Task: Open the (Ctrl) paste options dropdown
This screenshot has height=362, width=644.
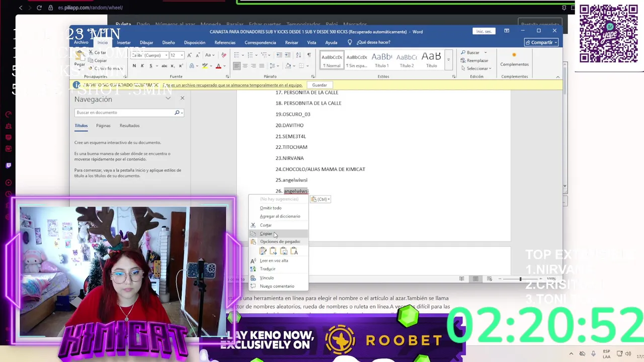Action: 320,199
